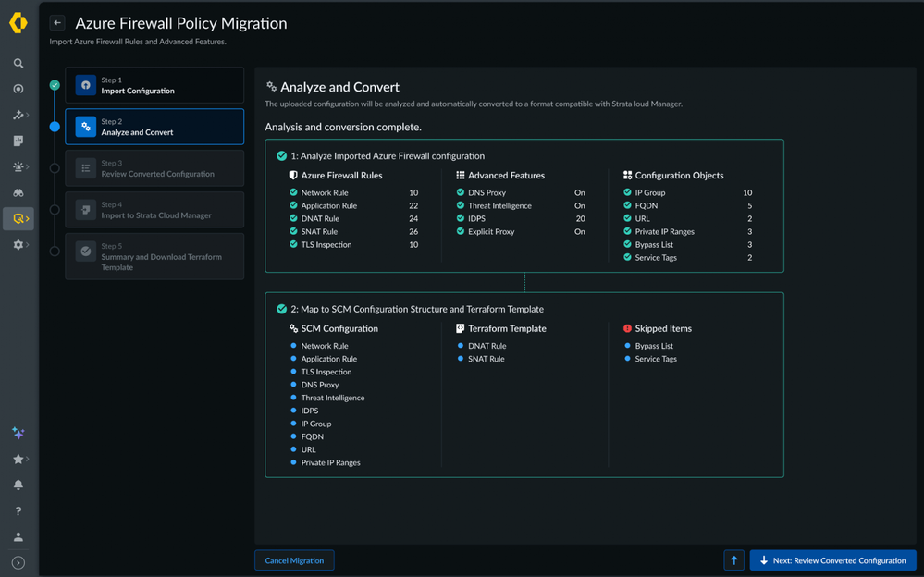Open the user profile icon
The height and width of the screenshot is (577, 924).
(18, 537)
